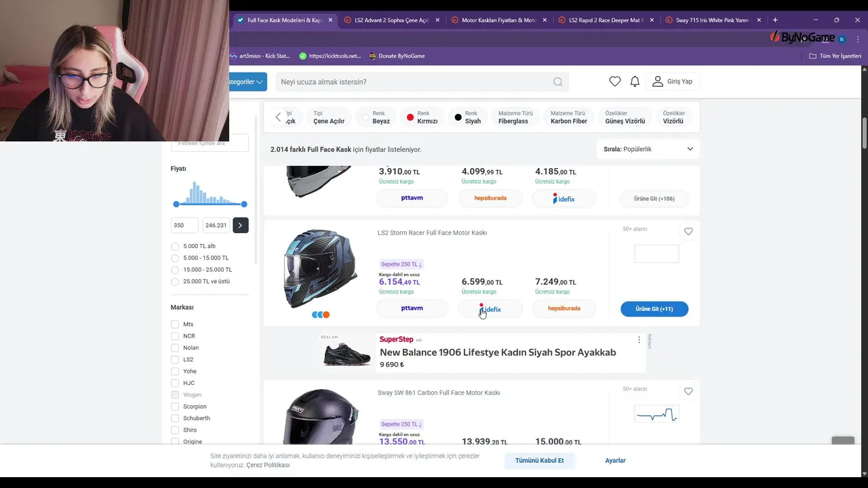Favorite the Sway SW 861 Carbon helmet
868x488 pixels.
(x=688, y=392)
